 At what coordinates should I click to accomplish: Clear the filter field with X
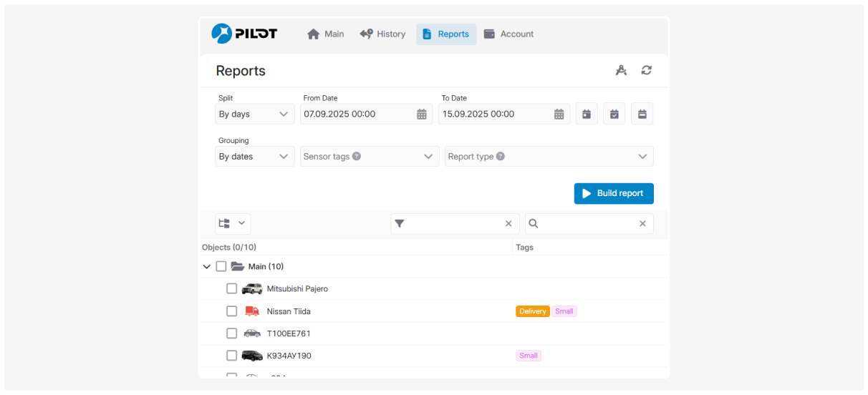click(x=508, y=224)
